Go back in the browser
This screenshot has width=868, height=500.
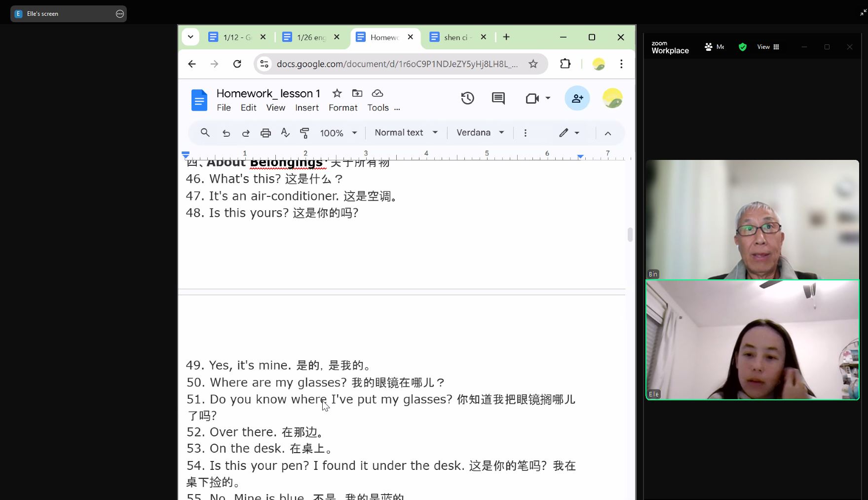(x=192, y=64)
